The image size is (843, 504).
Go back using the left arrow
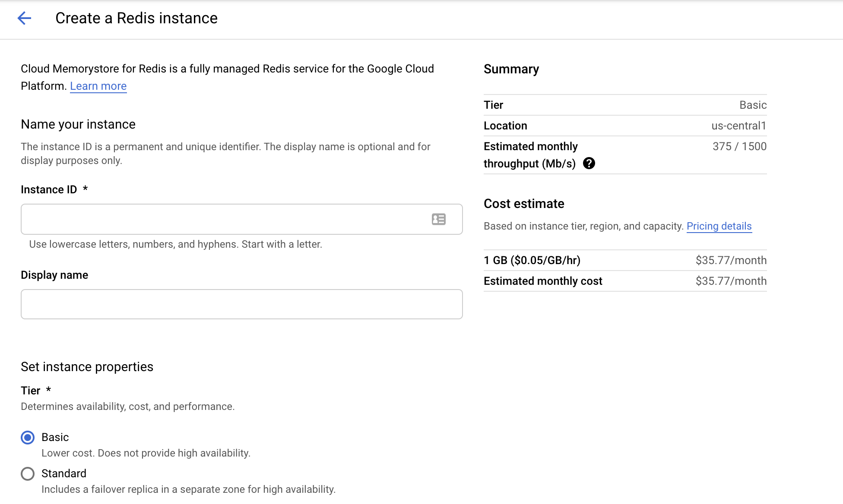(24, 18)
